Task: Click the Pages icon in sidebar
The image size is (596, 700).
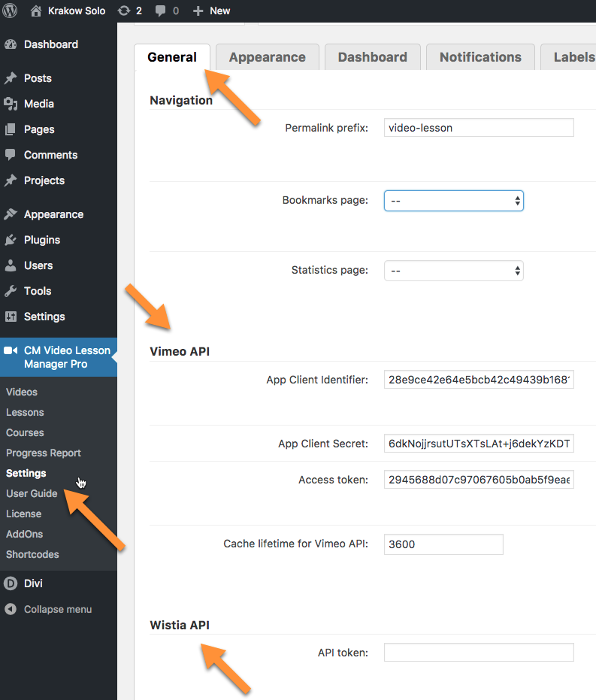Action: tap(11, 129)
